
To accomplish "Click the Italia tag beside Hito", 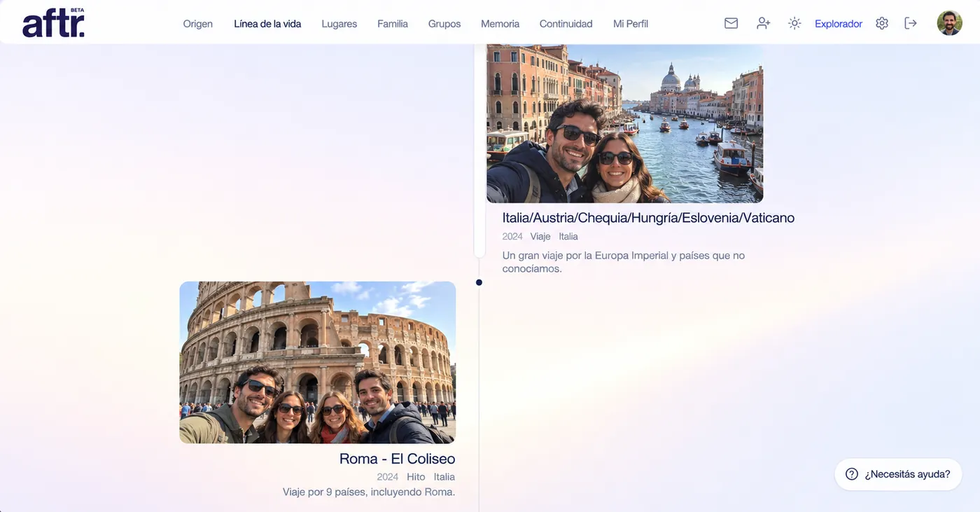I will [x=444, y=477].
